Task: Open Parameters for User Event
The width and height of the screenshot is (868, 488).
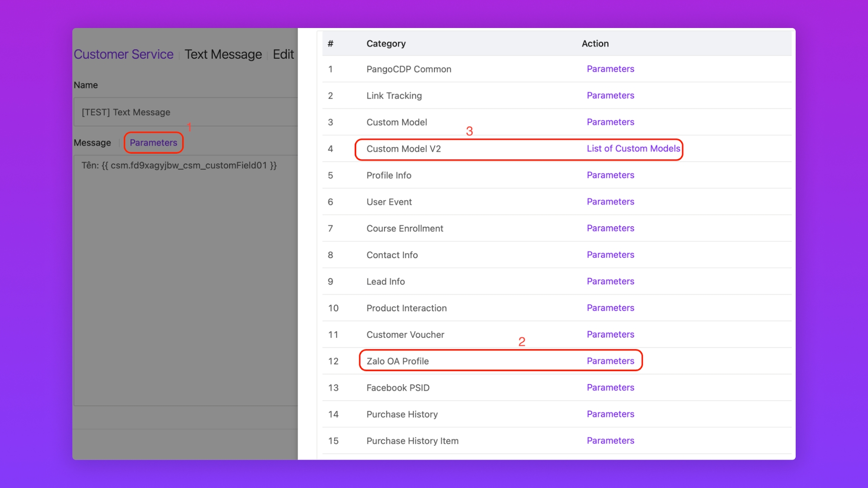Action: (x=610, y=202)
